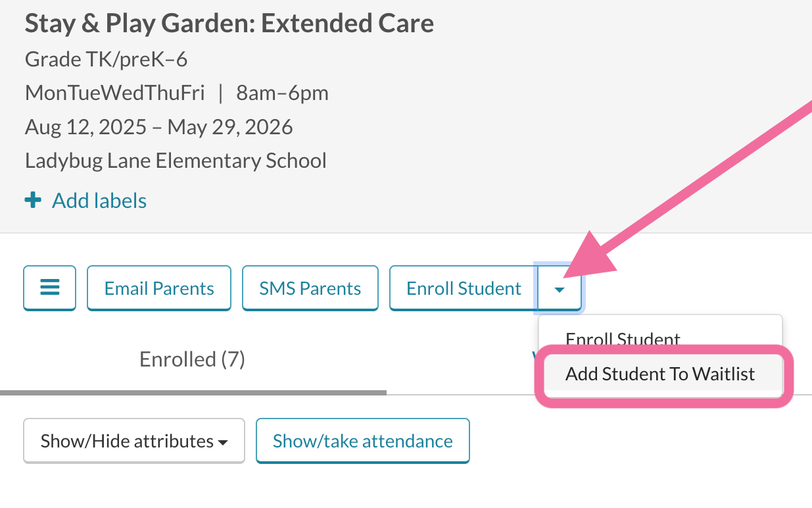Click the 8am–6pm time text

coord(283,93)
